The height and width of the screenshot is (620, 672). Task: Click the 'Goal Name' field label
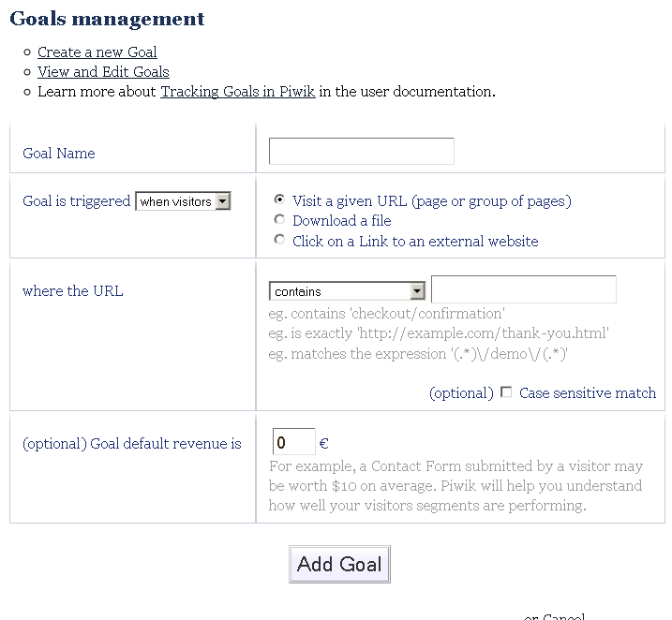(59, 154)
